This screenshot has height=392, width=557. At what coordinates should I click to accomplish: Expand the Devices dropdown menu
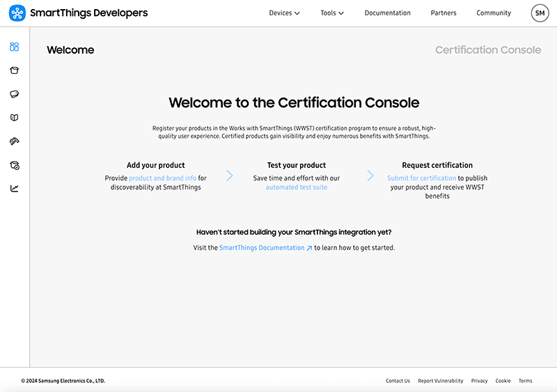pos(284,13)
